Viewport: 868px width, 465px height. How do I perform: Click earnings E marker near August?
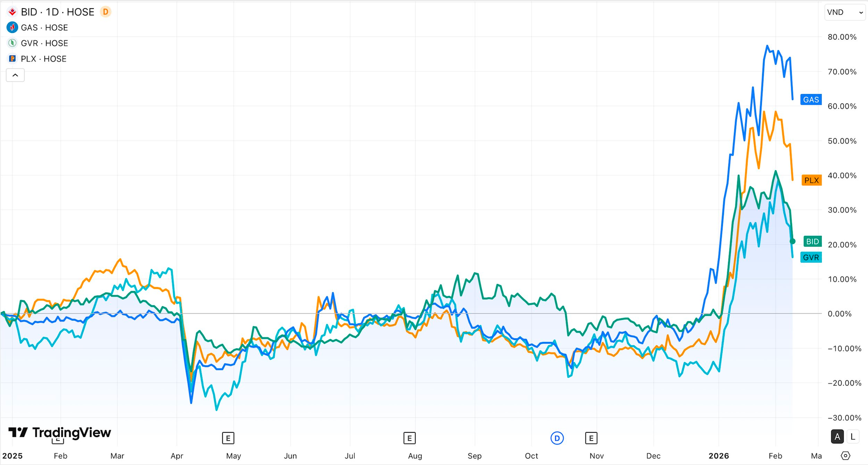coord(409,438)
